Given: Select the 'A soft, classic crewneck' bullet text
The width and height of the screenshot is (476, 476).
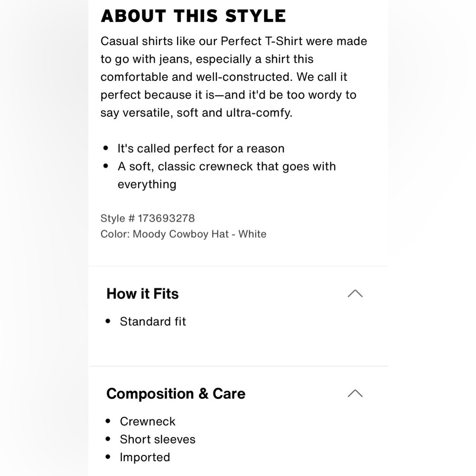Looking at the screenshot, I should point(227,167).
